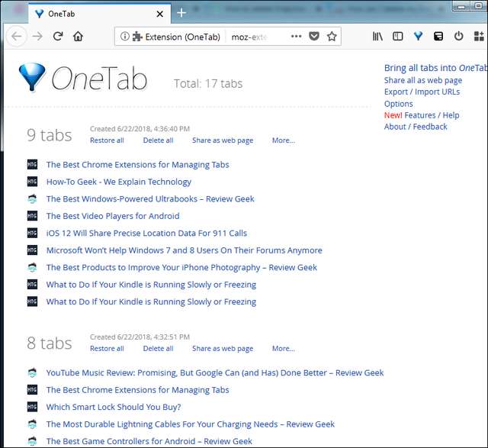The image size is (488, 448).
Task: Open How-To Geek - We Explain Technology
Action: pyautogui.click(x=119, y=182)
